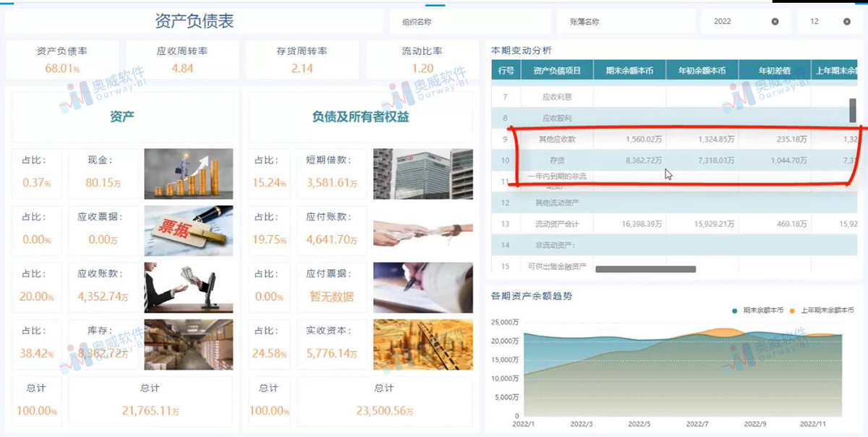The image size is (868, 437).
Task: Click the 应付票据 暂无数据 value
Action: (x=332, y=297)
